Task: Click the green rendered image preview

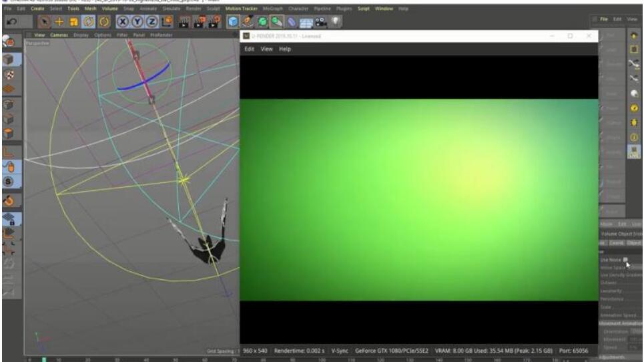Action: [x=418, y=199]
